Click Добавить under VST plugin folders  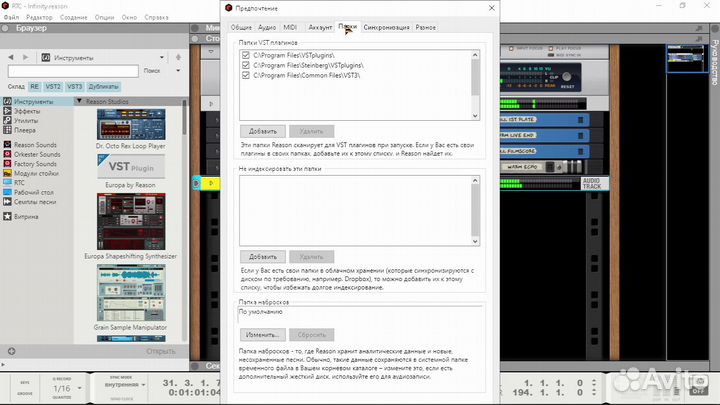(263, 131)
